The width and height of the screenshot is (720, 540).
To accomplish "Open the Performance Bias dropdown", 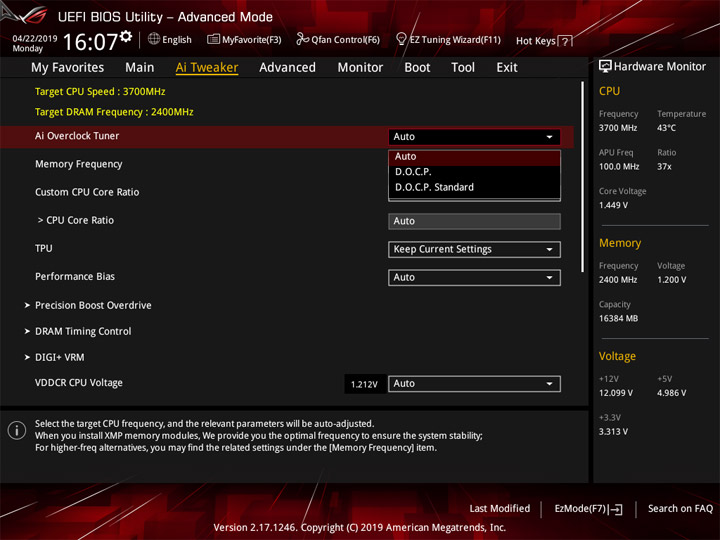I will pyautogui.click(x=474, y=277).
